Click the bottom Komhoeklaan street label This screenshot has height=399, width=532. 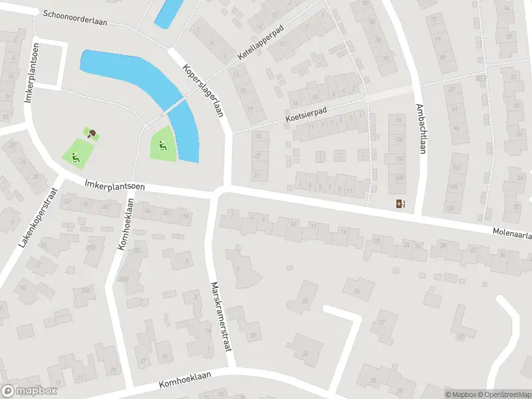(185, 380)
